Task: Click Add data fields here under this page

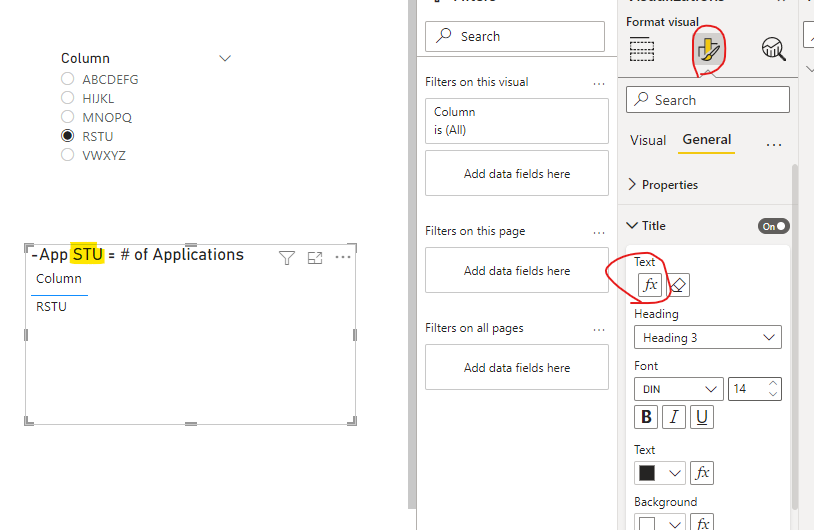Action: point(517,270)
